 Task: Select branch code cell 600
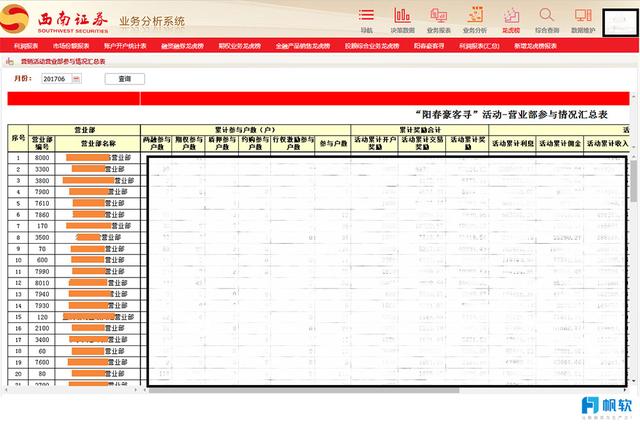42,260
